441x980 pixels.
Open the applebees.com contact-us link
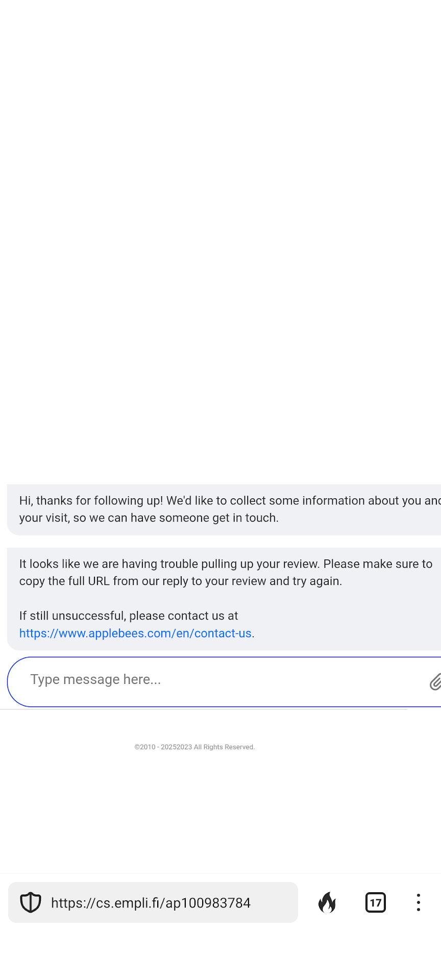tap(135, 633)
